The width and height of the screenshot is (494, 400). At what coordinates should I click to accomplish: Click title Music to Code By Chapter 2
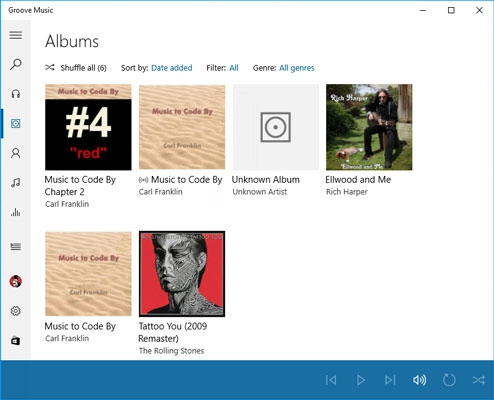[x=80, y=186]
